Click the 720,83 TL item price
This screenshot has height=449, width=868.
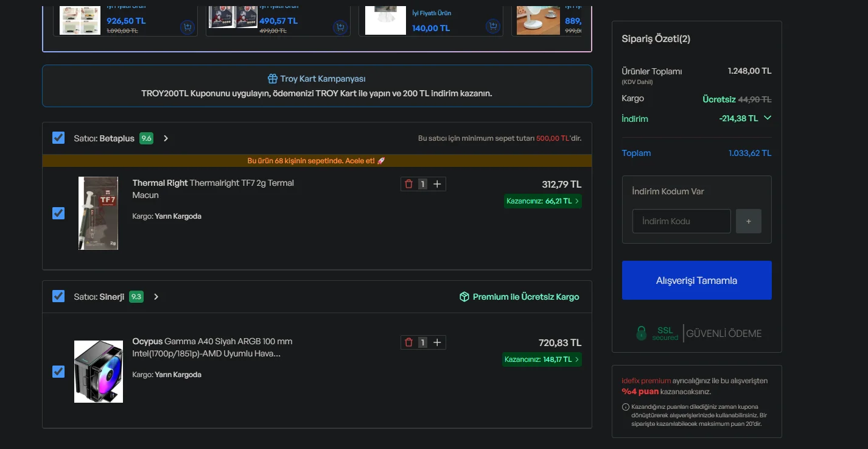560,342
